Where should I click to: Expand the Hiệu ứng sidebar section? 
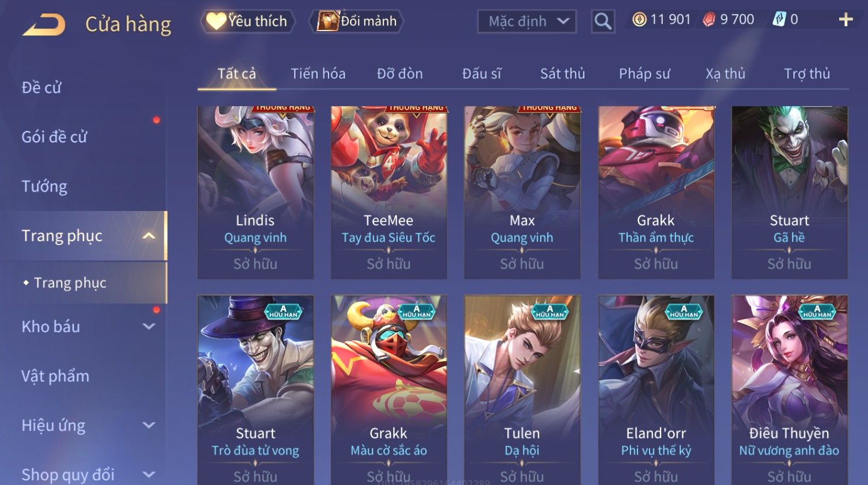[149, 426]
